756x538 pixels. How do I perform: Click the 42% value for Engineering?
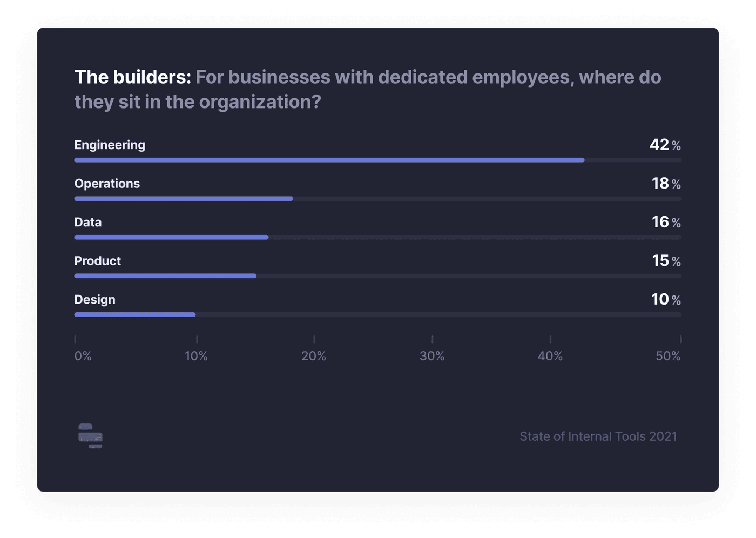665,145
